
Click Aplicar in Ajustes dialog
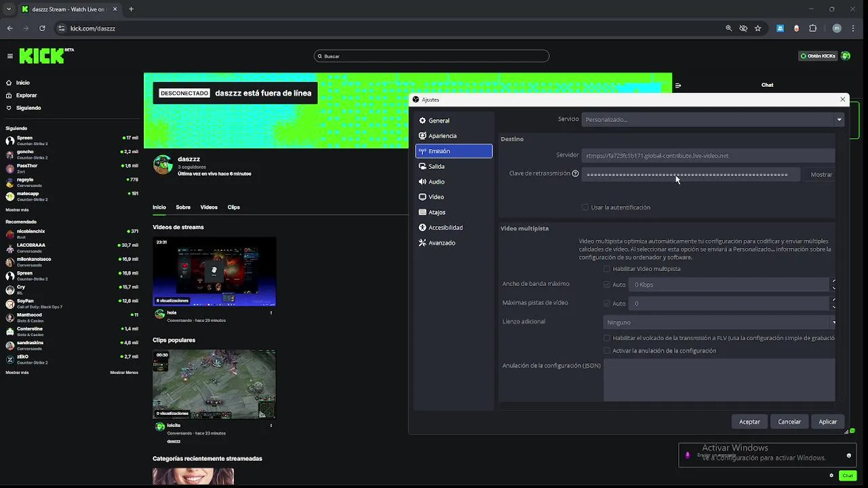coord(827,422)
